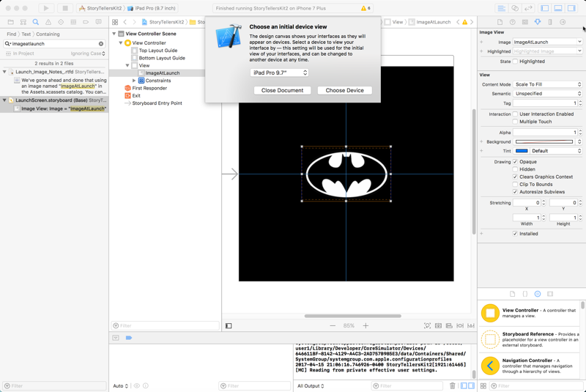Open the related items grid menu
586x392 pixels.
pos(115,22)
